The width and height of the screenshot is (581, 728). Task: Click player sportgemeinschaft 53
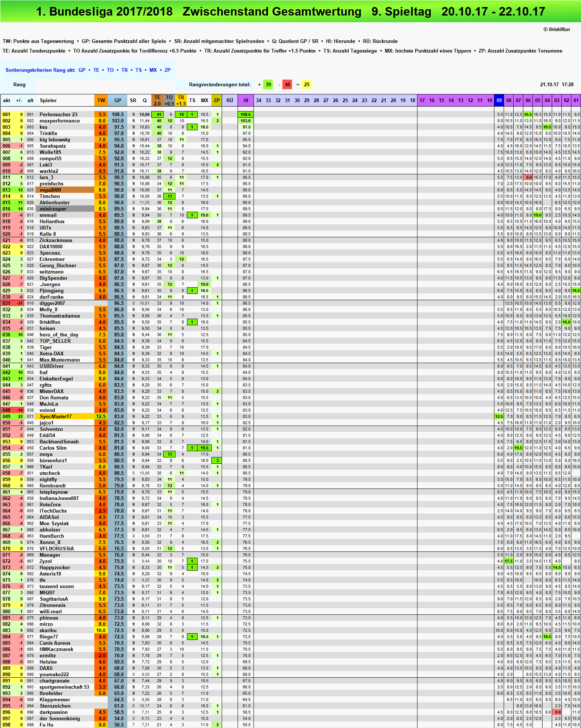(64, 687)
